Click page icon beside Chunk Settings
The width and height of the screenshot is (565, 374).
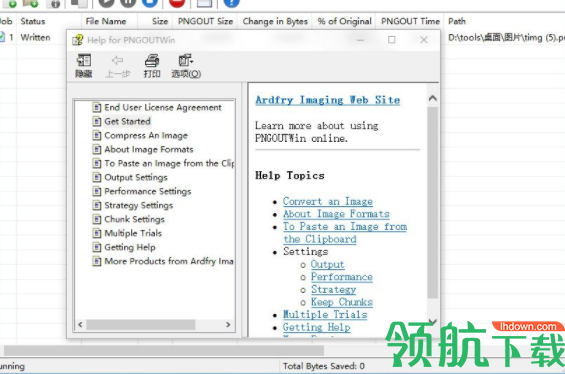(97, 219)
